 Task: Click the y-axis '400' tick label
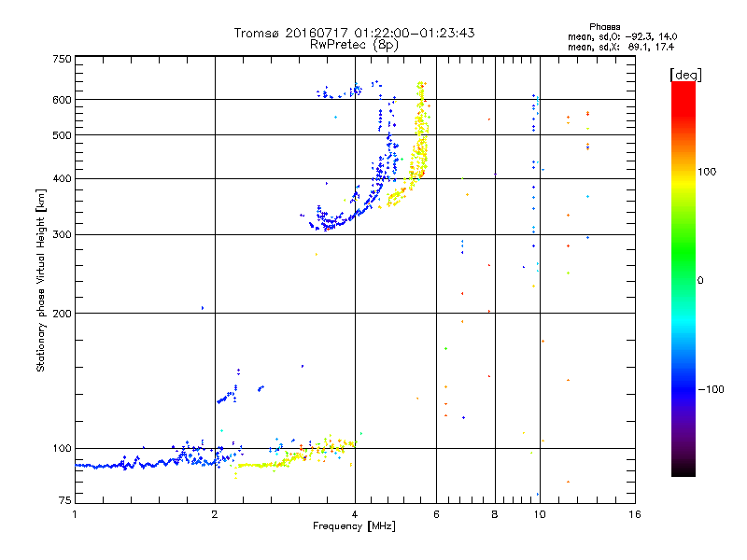(x=62, y=178)
